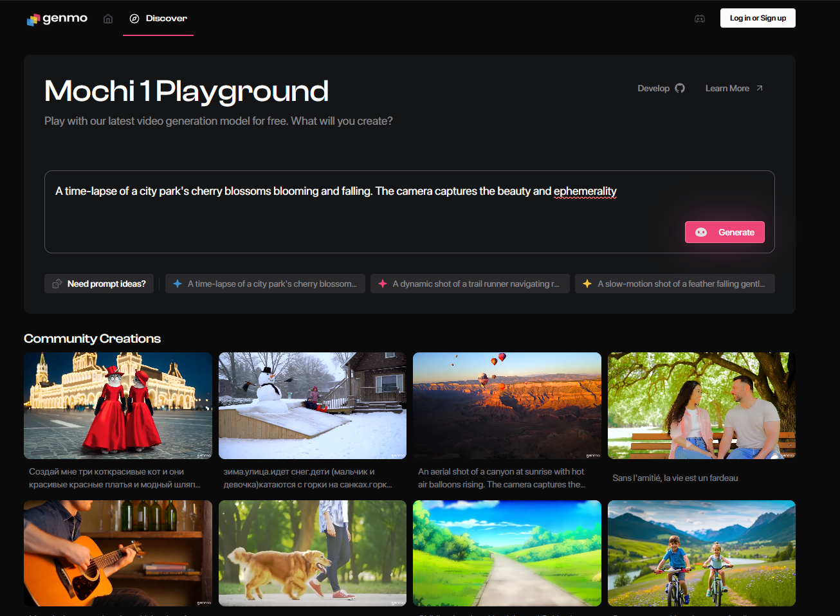The image size is (840, 616).
Task: Open the kids riding bicycles video
Action: point(702,553)
